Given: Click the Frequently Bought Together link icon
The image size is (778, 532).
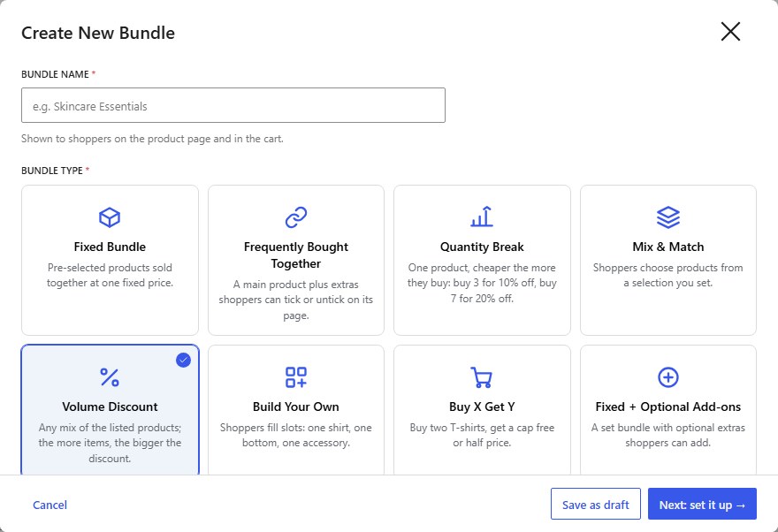Looking at the screenshot, I should click(x=295, y=217).
